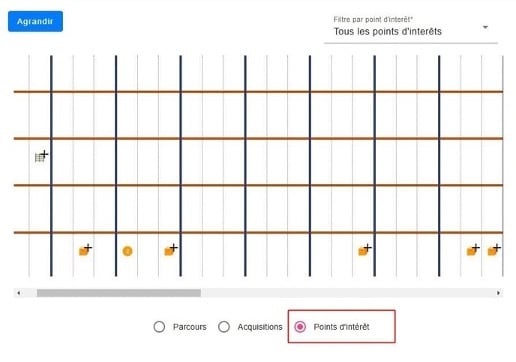This screenshot has height=362, width=516.
Task: Click the first orange folder marker on left
Action: tap(84, 251)
